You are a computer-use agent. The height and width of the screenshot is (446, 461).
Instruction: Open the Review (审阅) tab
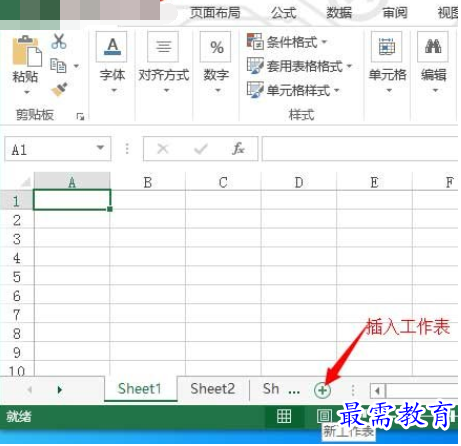[396, 13]
